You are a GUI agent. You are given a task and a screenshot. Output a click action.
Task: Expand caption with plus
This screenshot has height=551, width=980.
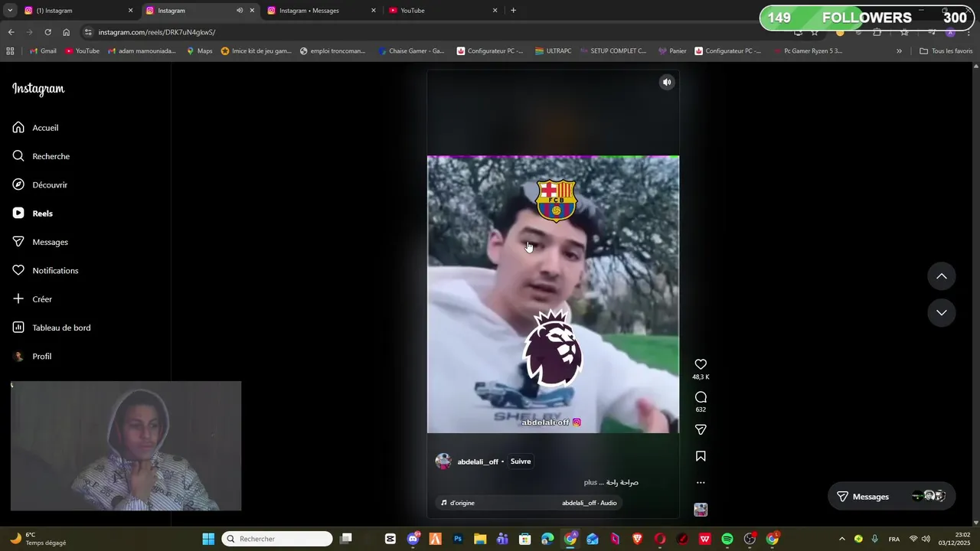[x=590, y=483]
